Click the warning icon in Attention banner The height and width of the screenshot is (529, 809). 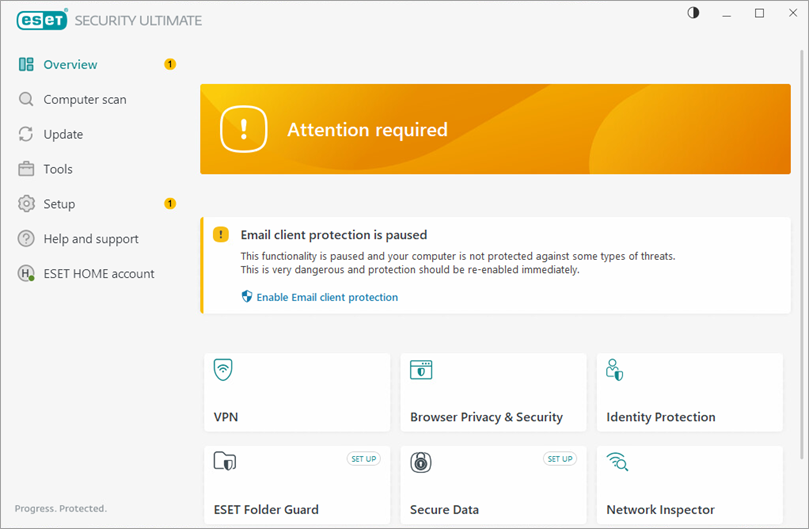(x=244, y=130)
